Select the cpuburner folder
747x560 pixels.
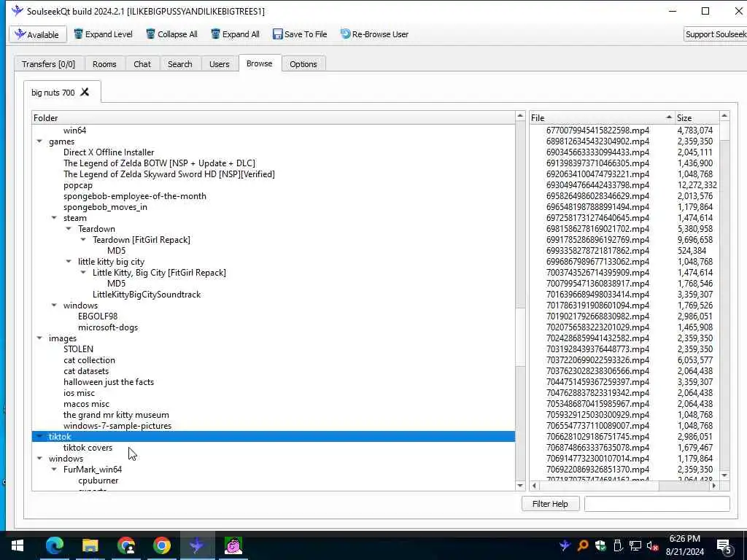pyautogui.click(x=98, y=481)
